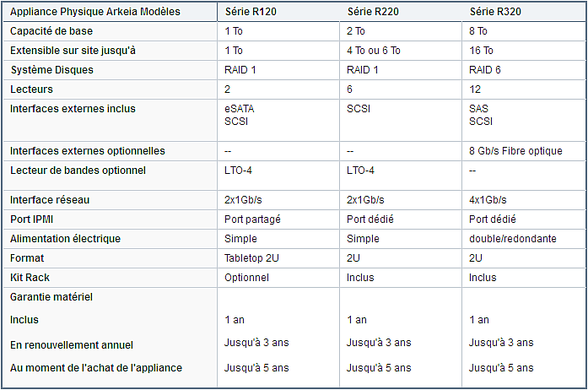The height and width of the screenshot is (390, 588).
Task: Click the 'Format' row label
Action: click(x=27, y=258)
